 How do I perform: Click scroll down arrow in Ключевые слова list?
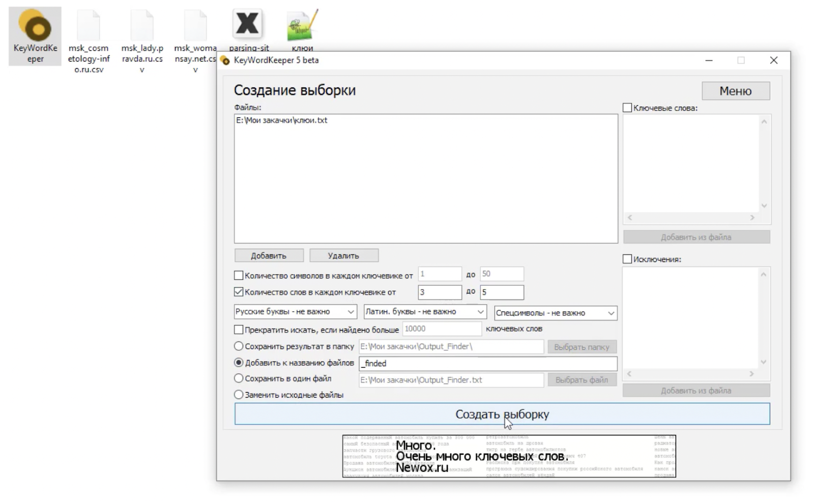pos(764,205)
